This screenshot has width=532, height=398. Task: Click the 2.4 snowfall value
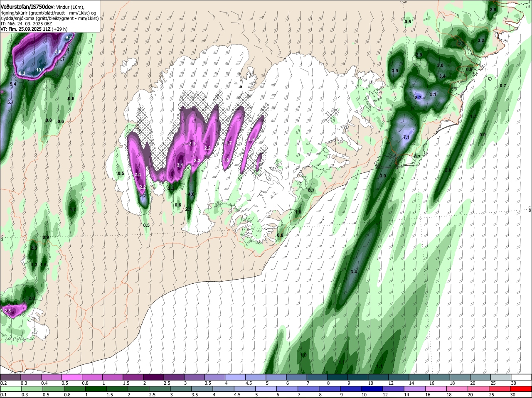tap(138, 175)
